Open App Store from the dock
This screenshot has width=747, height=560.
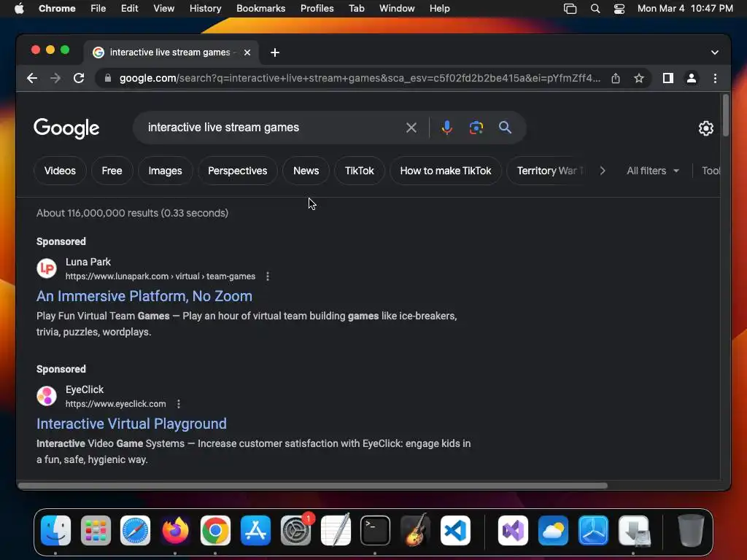[255, 530]
